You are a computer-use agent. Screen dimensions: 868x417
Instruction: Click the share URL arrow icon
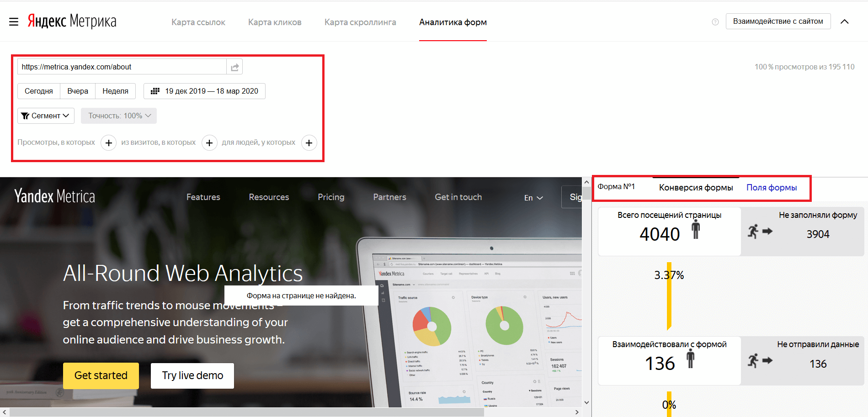click(x=234, y=67)
